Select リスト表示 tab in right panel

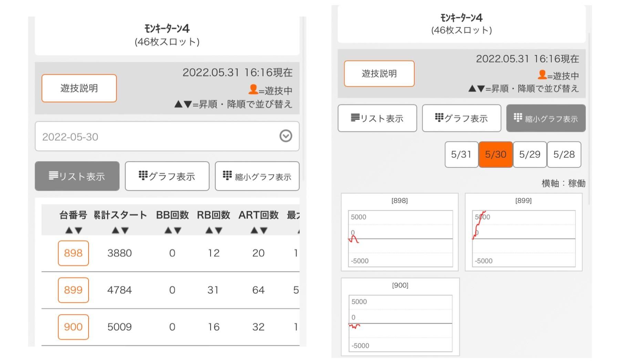pyautogui.click(x=377, y=118)
